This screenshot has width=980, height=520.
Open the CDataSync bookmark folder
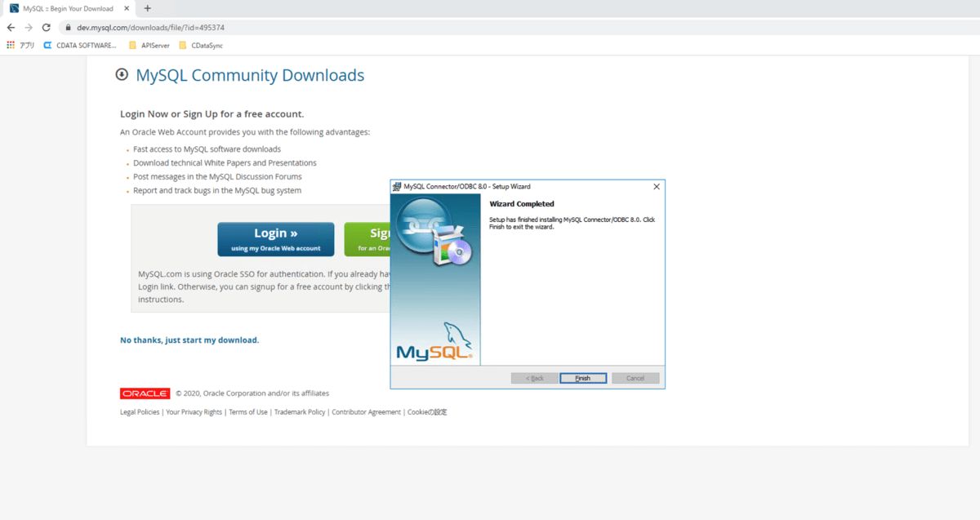coord(201,46)
